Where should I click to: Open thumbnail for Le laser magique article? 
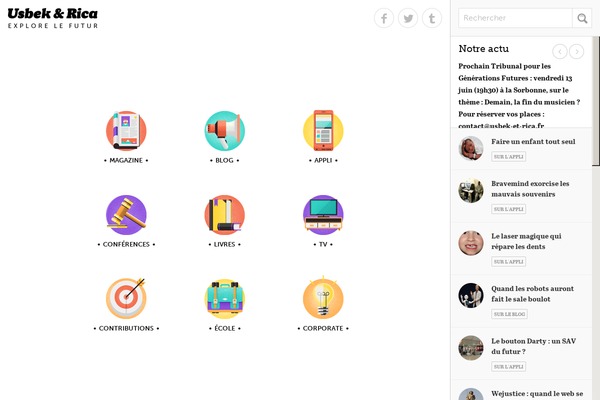click(x=471, y=243)
